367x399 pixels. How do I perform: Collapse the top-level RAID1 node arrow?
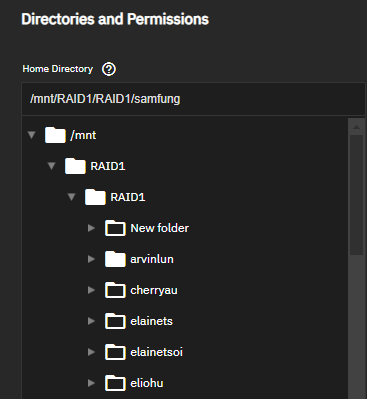[51, 166]
